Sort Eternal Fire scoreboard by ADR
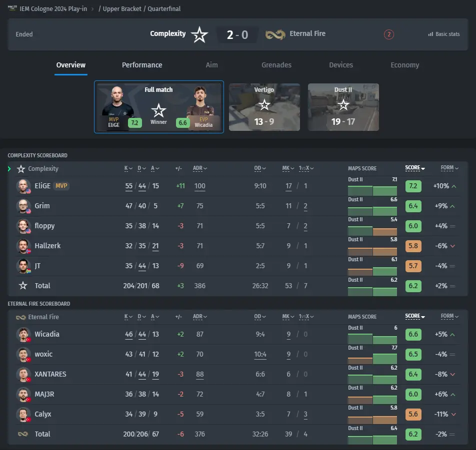Viewport: 476px width, 450px height. click(200, 317)
